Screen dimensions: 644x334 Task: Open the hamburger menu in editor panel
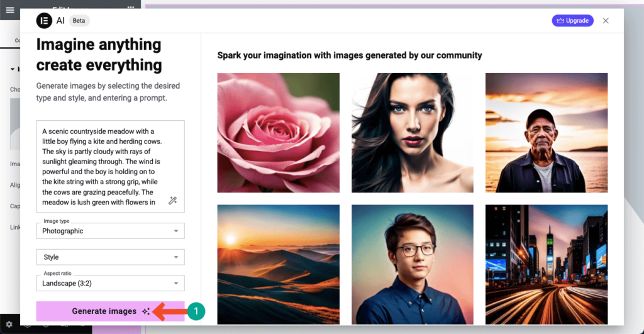9,9
